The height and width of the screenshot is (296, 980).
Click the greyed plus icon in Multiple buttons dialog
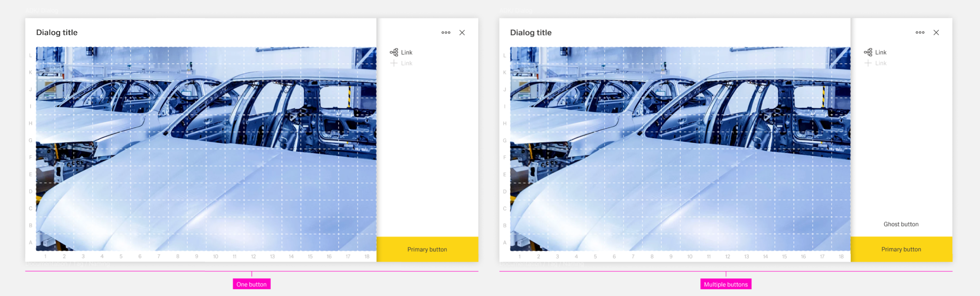tap(868, 63)
